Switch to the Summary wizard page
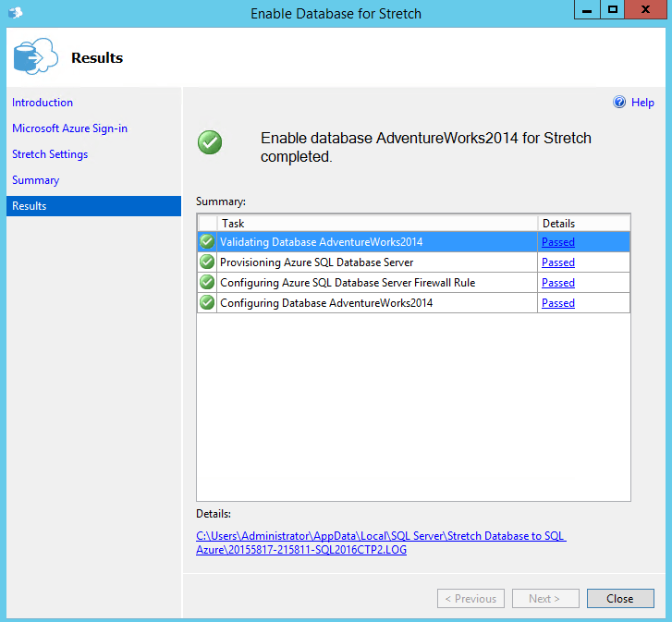This screenshot has width=672, height=622. point(35,180)
